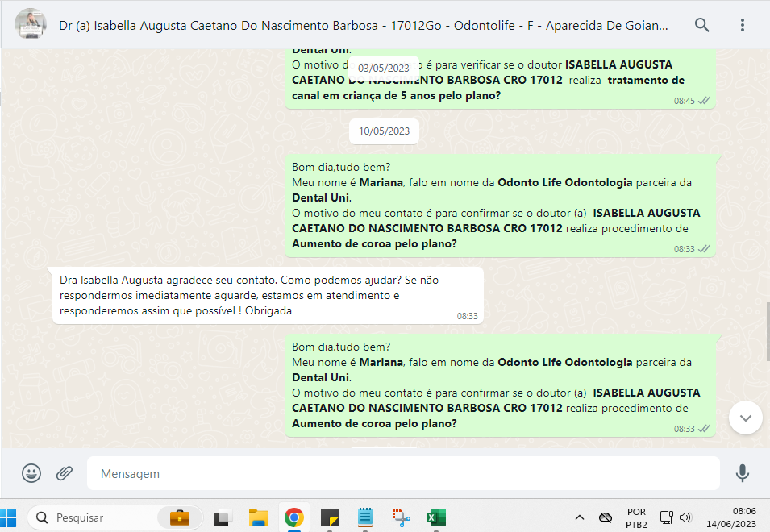Show hidden system tray icons
The image size is (770, 532).
(580, 517)
